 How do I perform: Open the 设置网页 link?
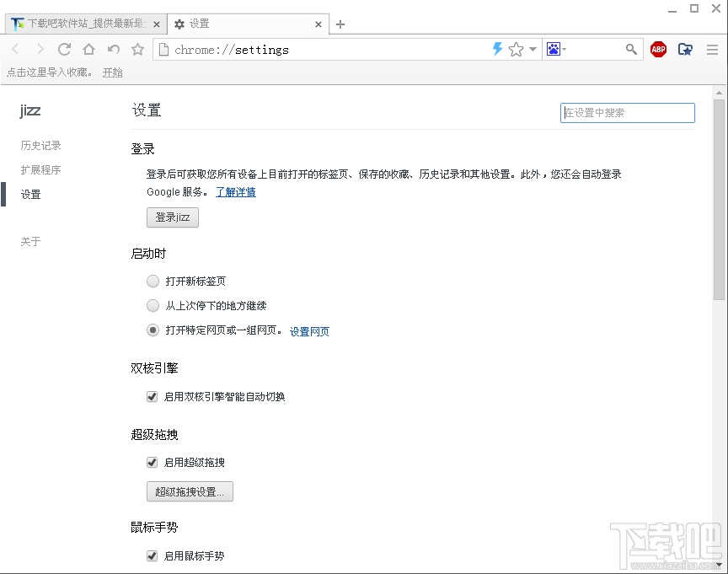click(x=309, y=330)
